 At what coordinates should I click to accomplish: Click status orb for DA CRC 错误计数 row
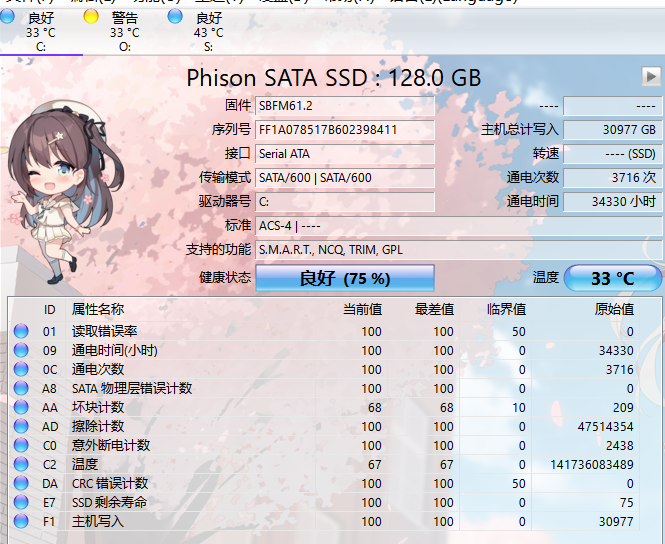[21, 483]
